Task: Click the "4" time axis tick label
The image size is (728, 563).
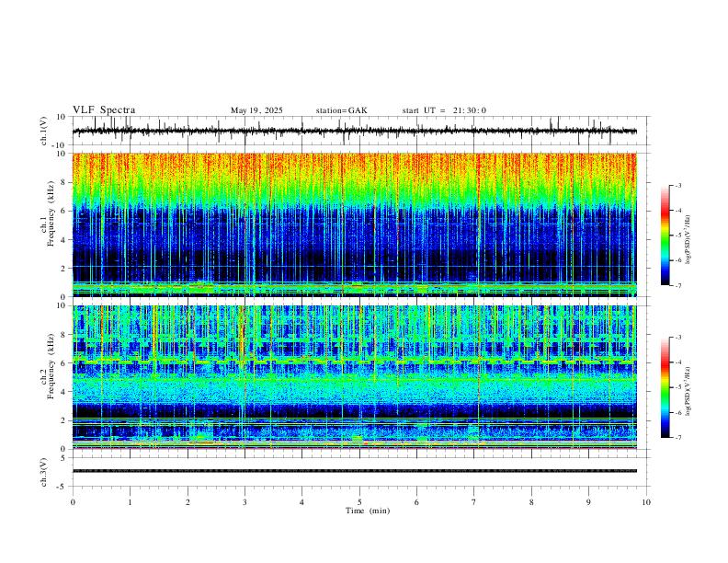Action: point(301,502)
